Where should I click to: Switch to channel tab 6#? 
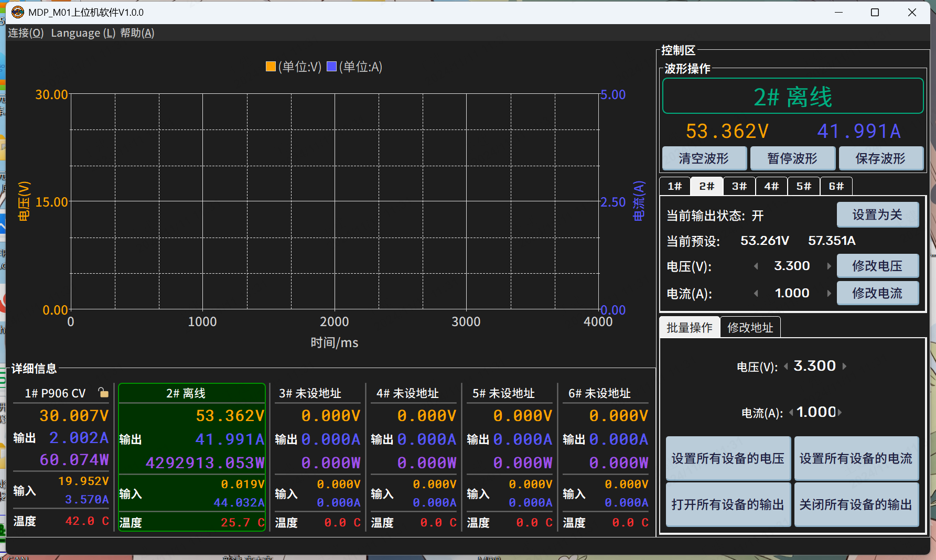836,186
